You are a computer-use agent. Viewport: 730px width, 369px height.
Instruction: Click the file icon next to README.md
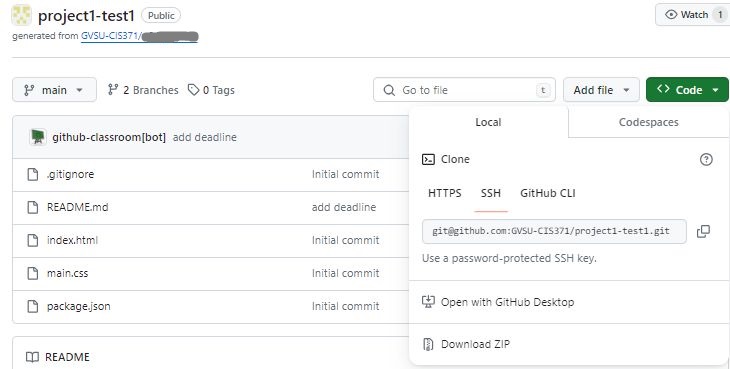[33, 208]
